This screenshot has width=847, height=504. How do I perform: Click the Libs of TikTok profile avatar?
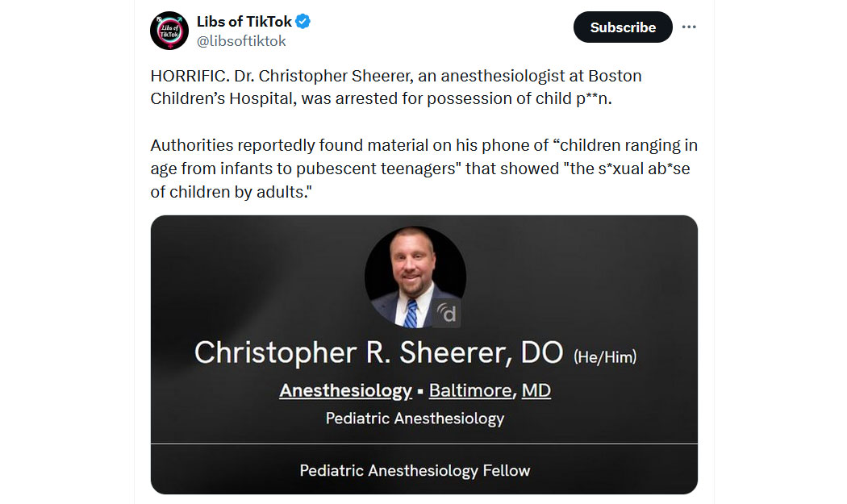coord(169,31)
